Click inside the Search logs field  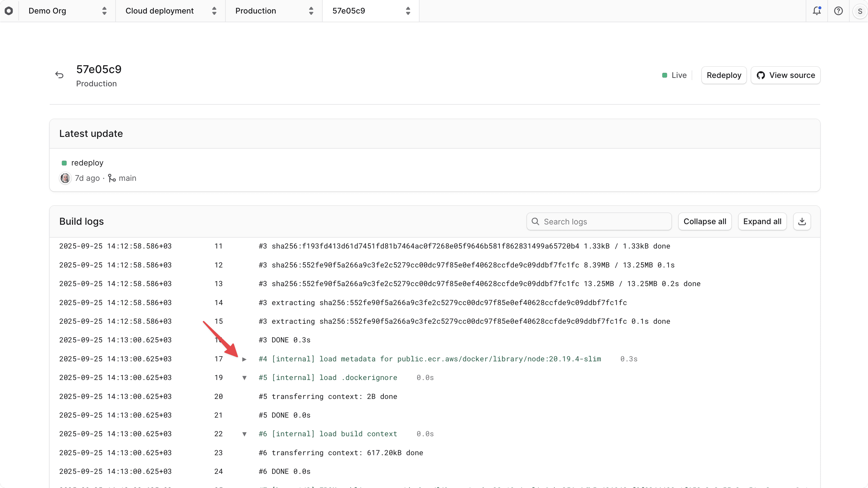[x=599, y=221]
